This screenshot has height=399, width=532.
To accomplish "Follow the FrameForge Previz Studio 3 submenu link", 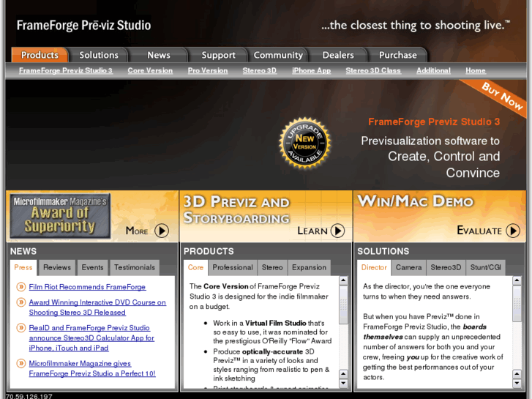I will pos(65,70).
